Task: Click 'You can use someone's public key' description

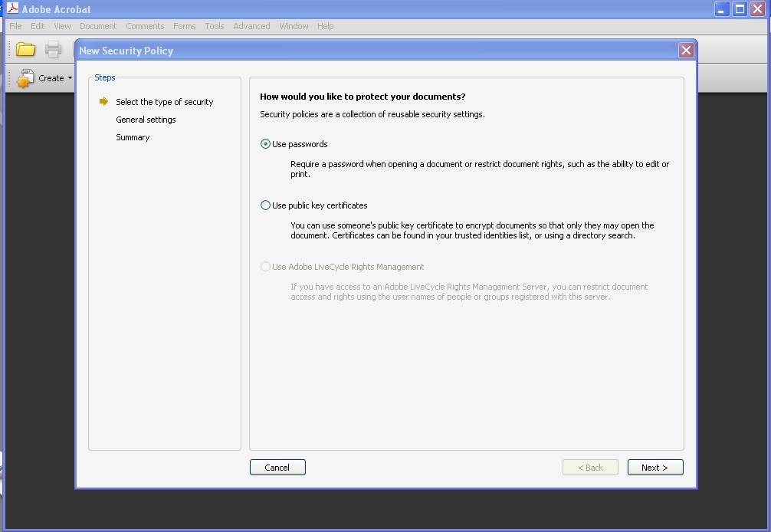Action: tap(472, 230)
